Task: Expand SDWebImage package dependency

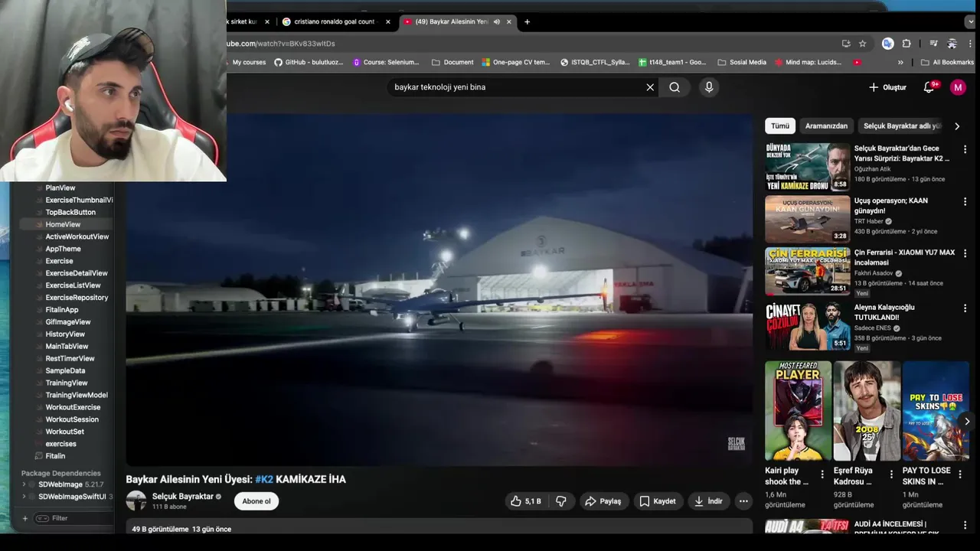Action: pyautogui.click(x=24, y=484)
